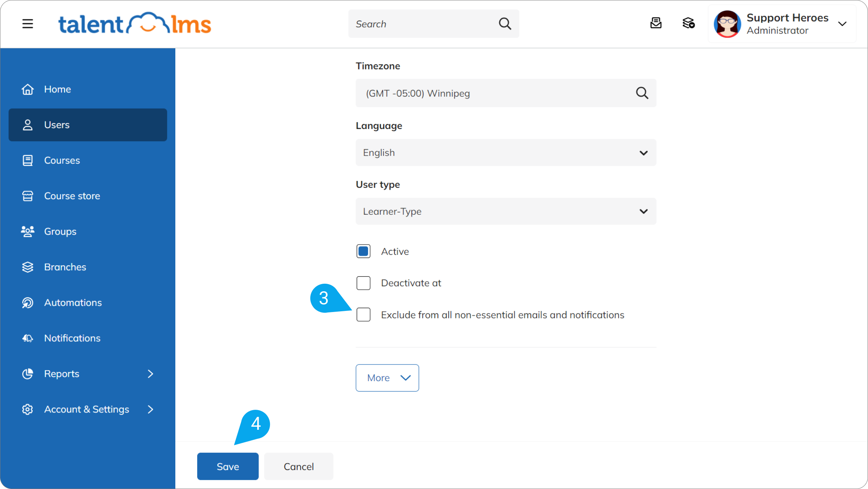
Task: Click the 'Deactivate at' label text
Action: pyautogui.click(x=411, y=283)
